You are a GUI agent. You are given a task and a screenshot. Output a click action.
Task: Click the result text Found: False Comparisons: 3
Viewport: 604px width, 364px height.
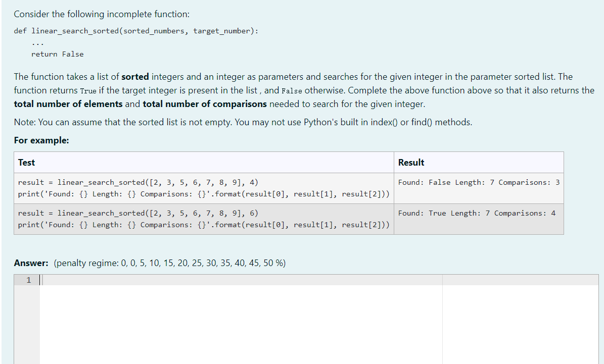pyautogui.click(x=479, y=182)
